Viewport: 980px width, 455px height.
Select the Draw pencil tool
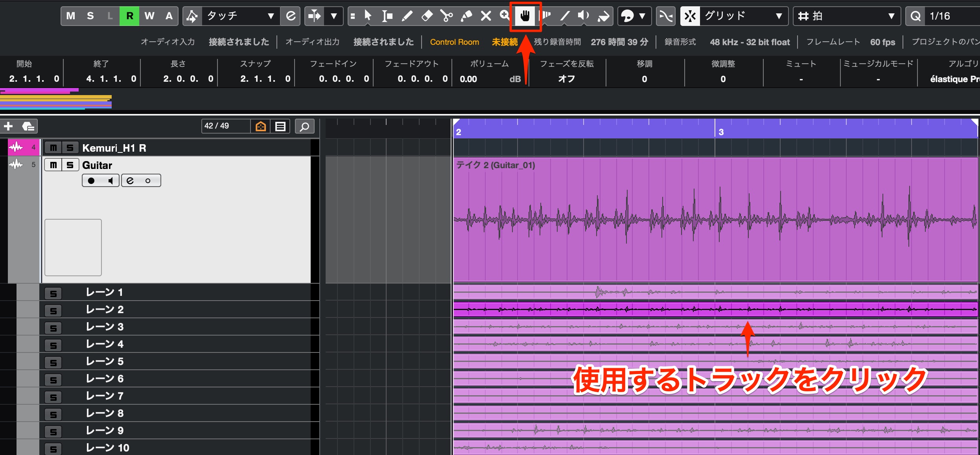tap(407, 16)
